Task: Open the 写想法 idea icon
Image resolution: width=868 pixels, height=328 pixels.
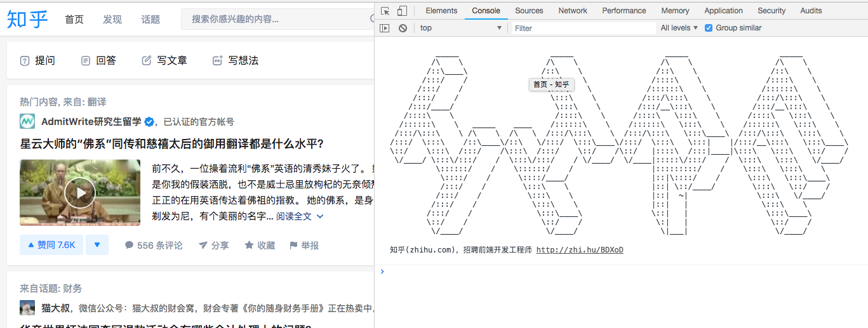Action: click(218, 61)
